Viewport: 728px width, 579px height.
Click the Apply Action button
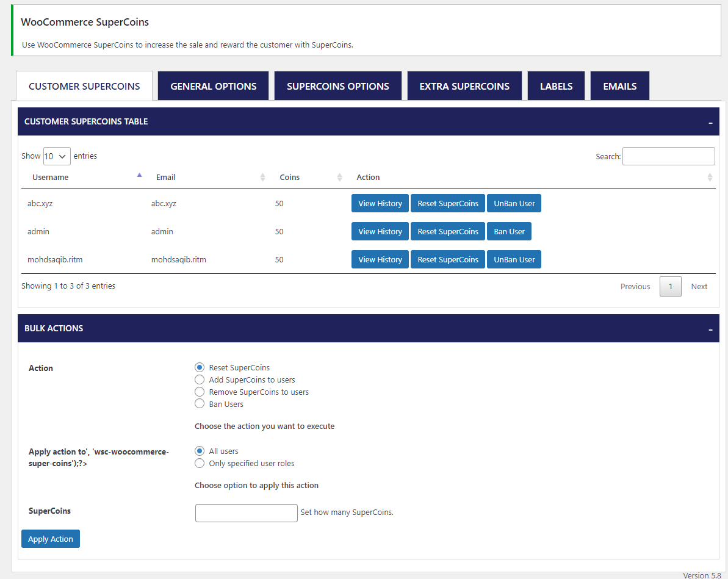(51, 539)
